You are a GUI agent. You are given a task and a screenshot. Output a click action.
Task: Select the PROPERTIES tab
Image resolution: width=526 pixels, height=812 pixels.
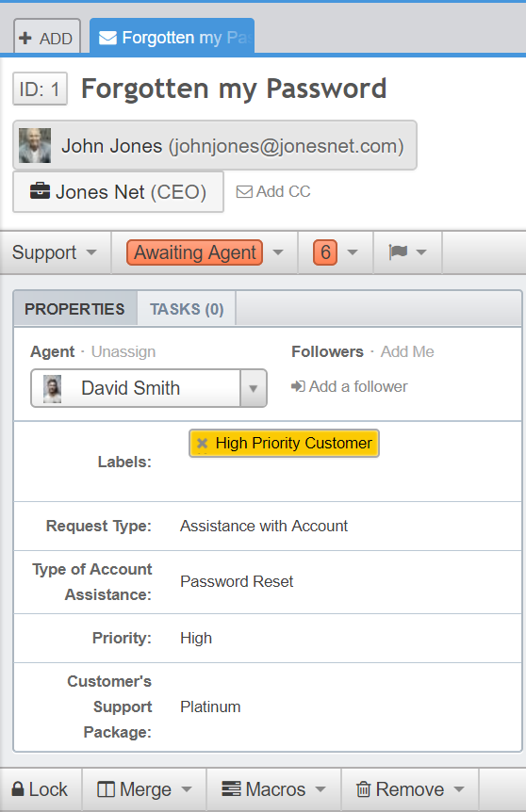point(75,309)
